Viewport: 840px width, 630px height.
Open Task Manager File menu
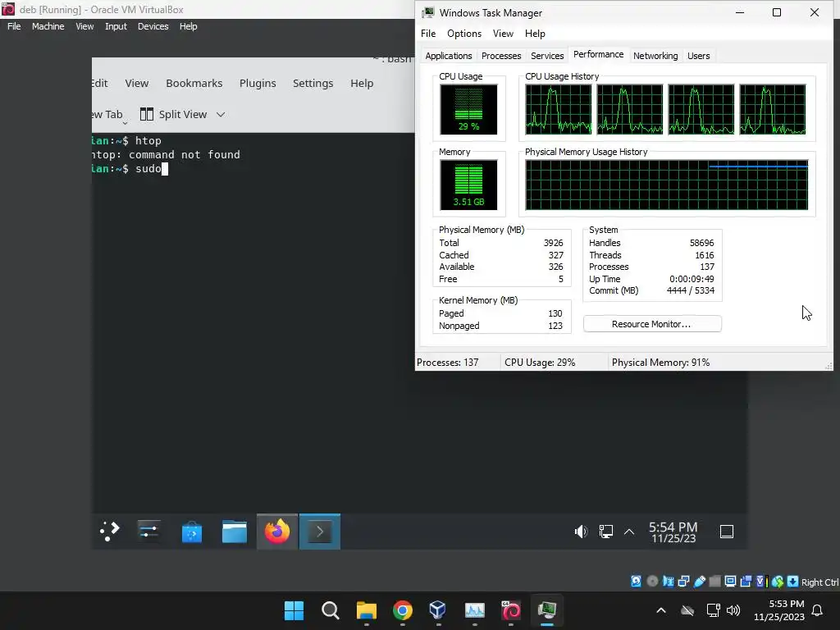pyautogui.click(x=428, y=33)
